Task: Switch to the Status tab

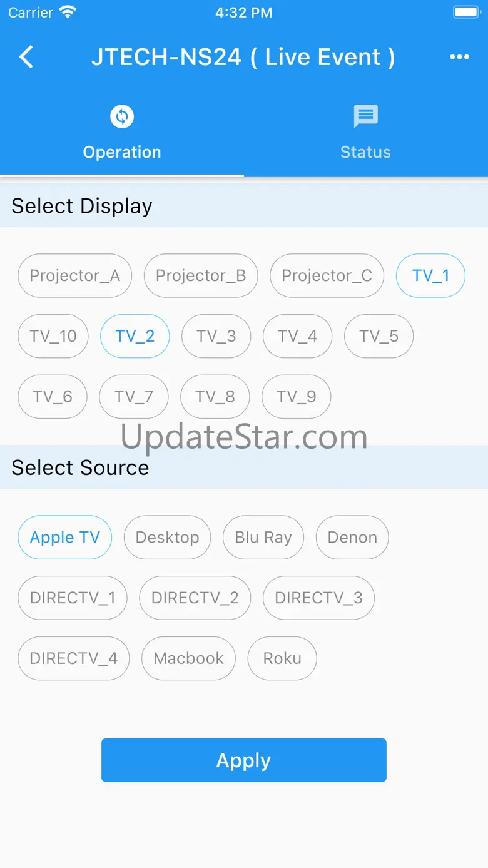Action: tap(366, 133)
